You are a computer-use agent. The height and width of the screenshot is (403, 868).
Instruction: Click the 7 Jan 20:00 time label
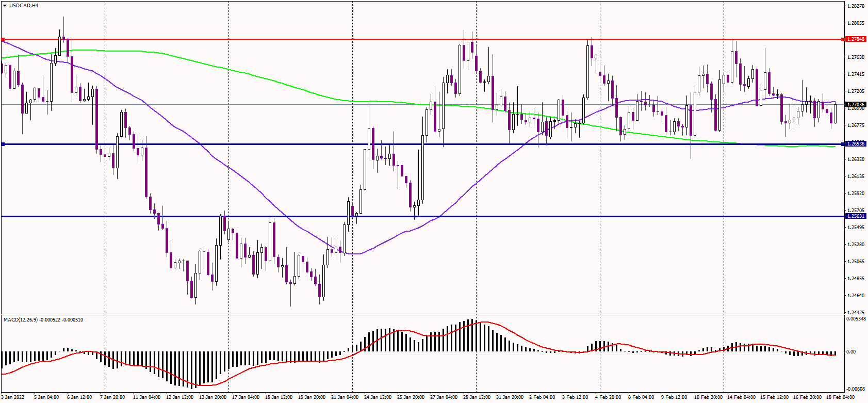click(x=112, y=397)
